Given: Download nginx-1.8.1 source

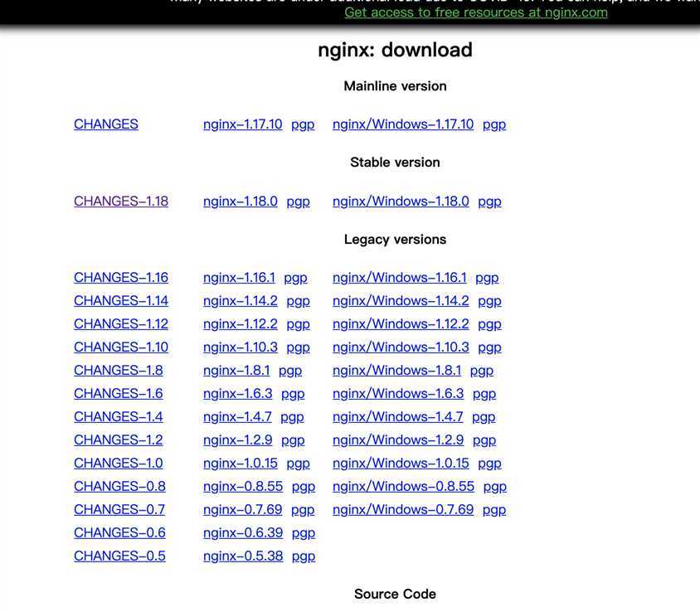Looking at the screenshot, I should pos(236,371).
